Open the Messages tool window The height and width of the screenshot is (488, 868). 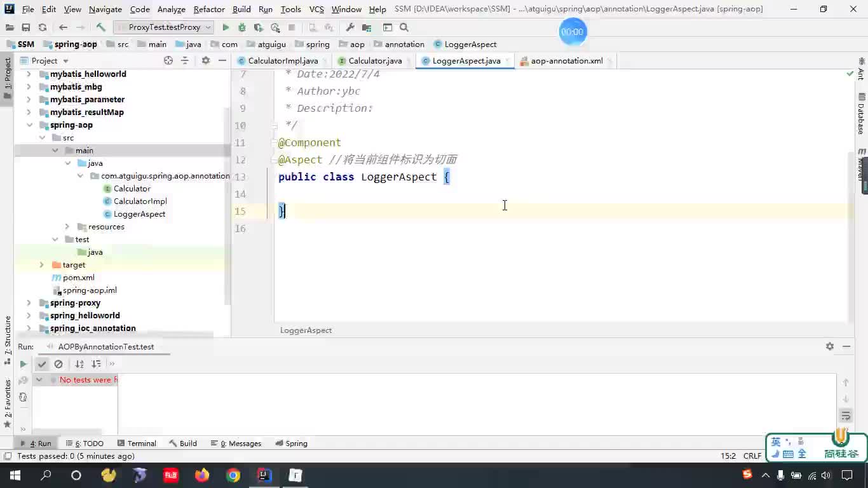click(236, 444)
